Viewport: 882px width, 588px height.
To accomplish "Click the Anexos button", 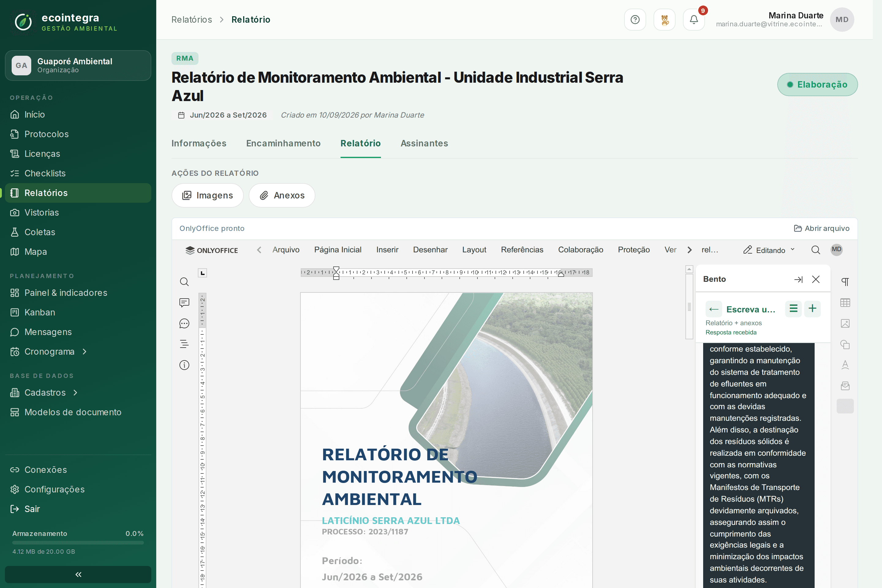I will 282,195.
